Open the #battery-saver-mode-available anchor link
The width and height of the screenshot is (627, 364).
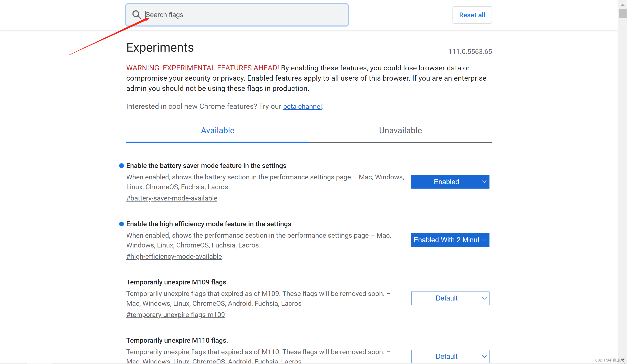coord(172,198)
